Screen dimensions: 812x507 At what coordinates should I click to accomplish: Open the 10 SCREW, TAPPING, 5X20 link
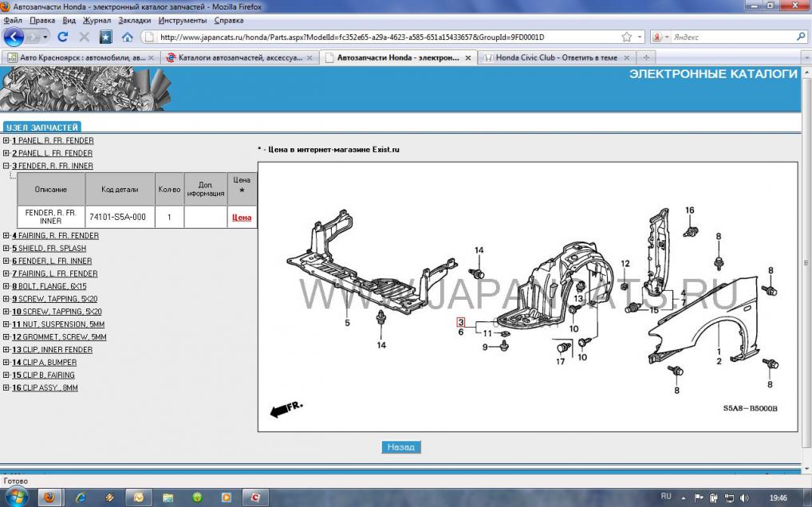click(x=57, y=312)
